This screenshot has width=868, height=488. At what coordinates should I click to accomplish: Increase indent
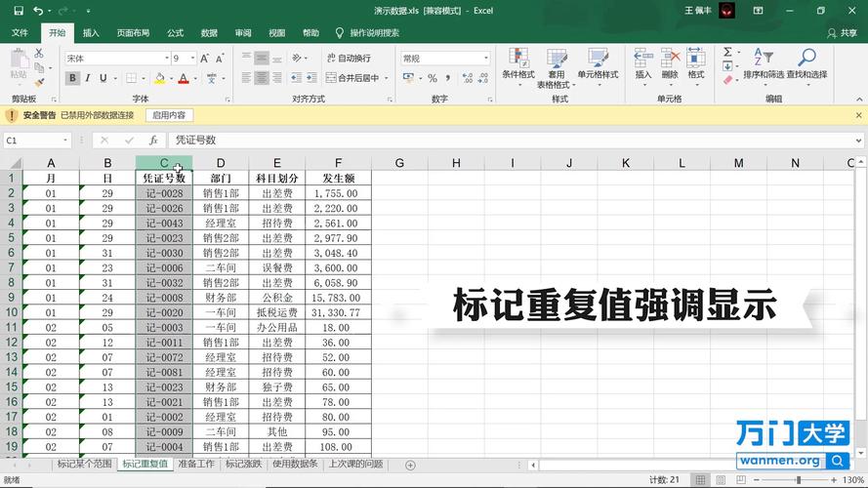pyautogui.click(x=311, y=78)
